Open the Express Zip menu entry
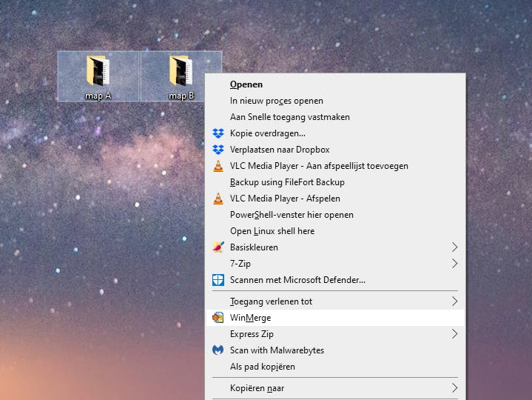The image size is (532, 400). [x=335, y=334]
